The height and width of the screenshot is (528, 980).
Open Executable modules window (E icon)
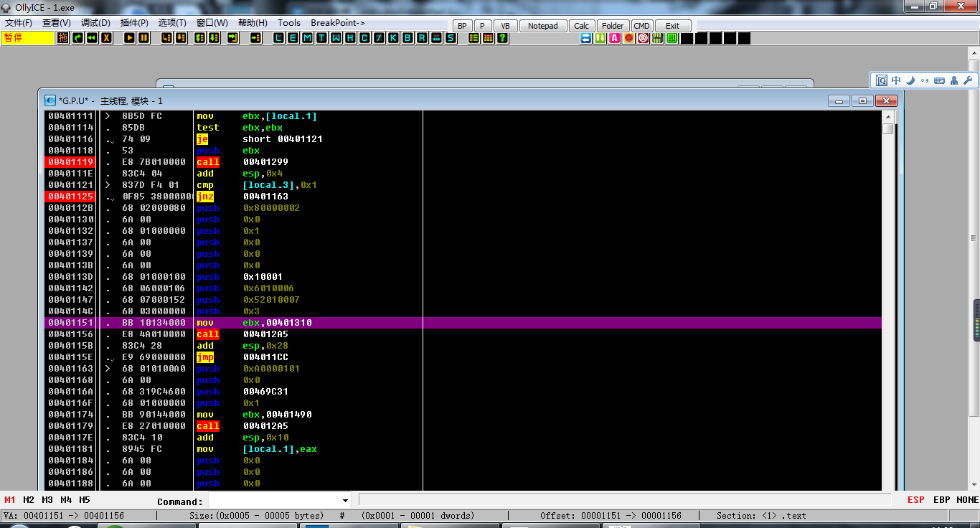point(293,38)
